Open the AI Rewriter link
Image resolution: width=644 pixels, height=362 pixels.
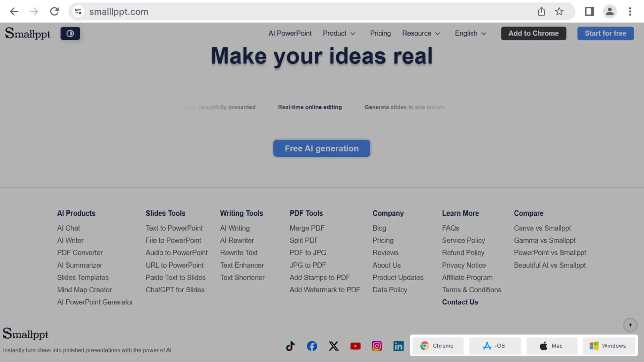pos(237,241)
